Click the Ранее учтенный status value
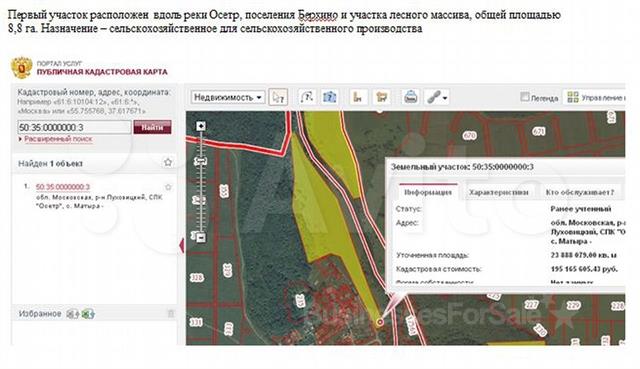Viewport: 640px width, 369px height. point(580,209)
